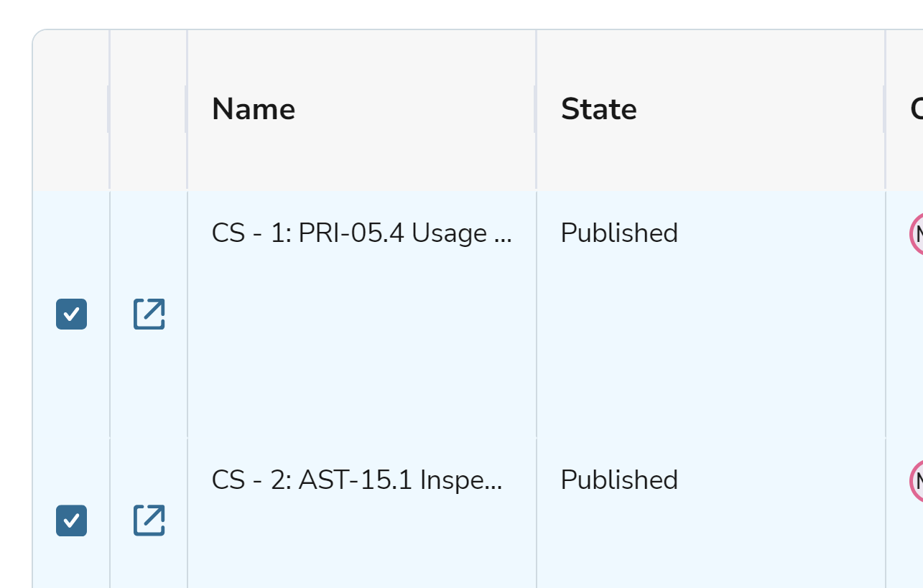Click Published status on the CS - 2 row
Screen dimensions: 923x588
618,480
